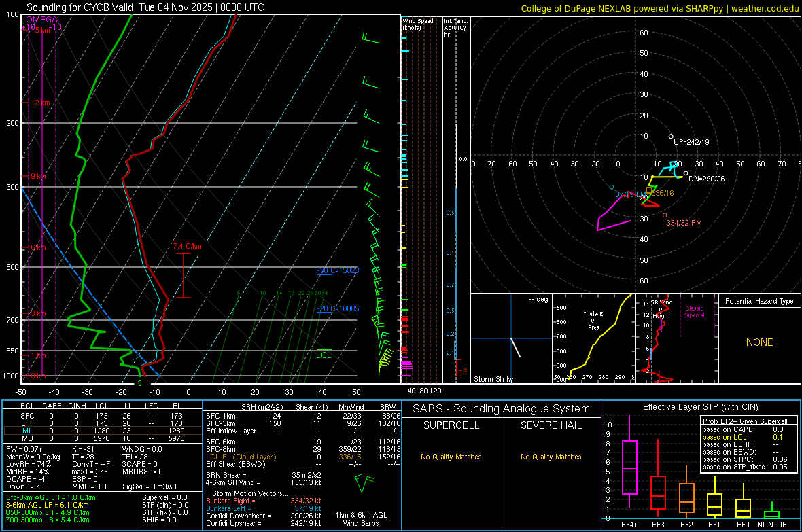Select the highlighted ML parcel row
The height and width of the screenshot is (532, 802).
click(101, 431)
